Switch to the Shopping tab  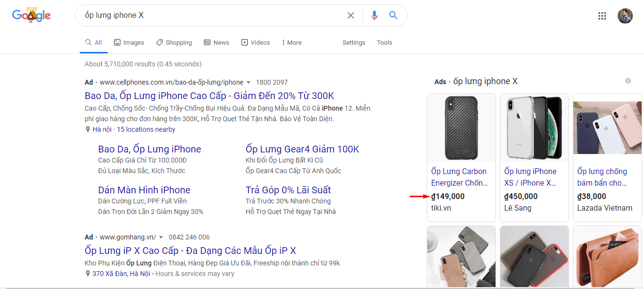174,42
